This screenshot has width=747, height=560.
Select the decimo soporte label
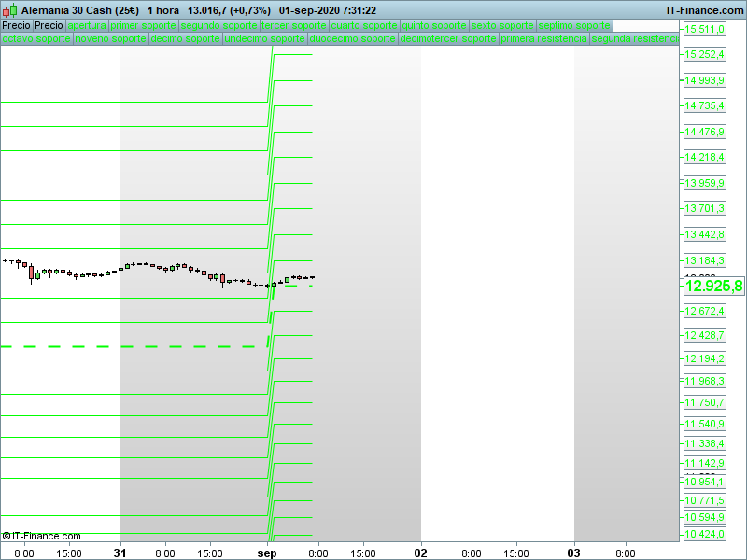pos(185,38)
